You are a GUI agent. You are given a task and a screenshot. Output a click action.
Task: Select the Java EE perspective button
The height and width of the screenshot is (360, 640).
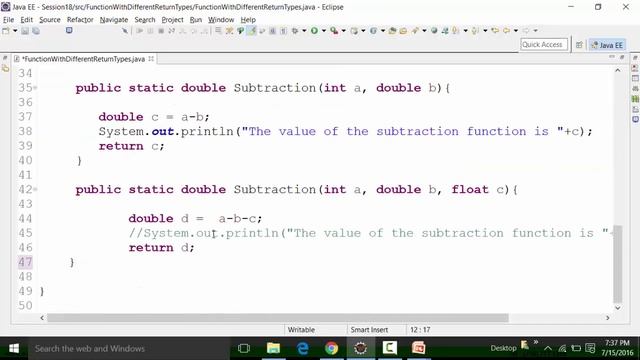(607, 45)
